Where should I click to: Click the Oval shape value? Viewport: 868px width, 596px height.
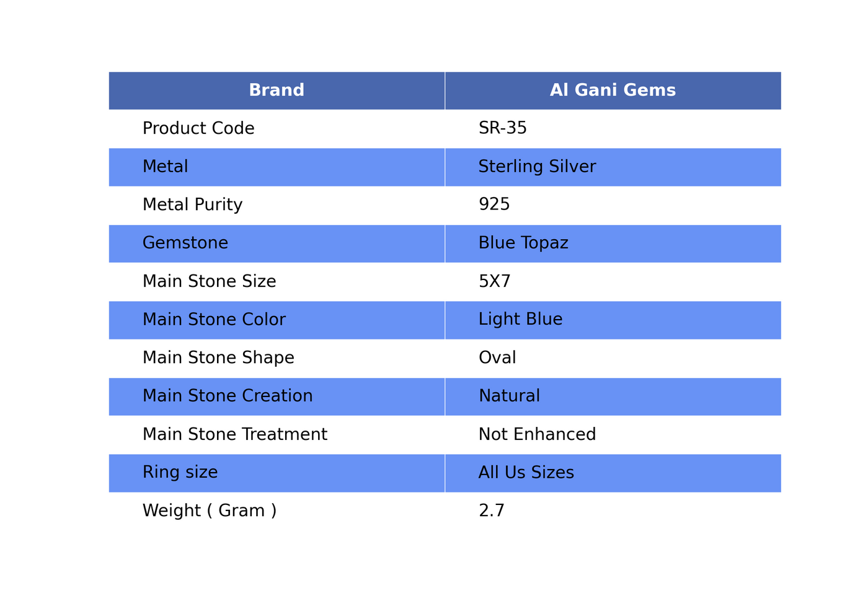[x=497, y=357]
